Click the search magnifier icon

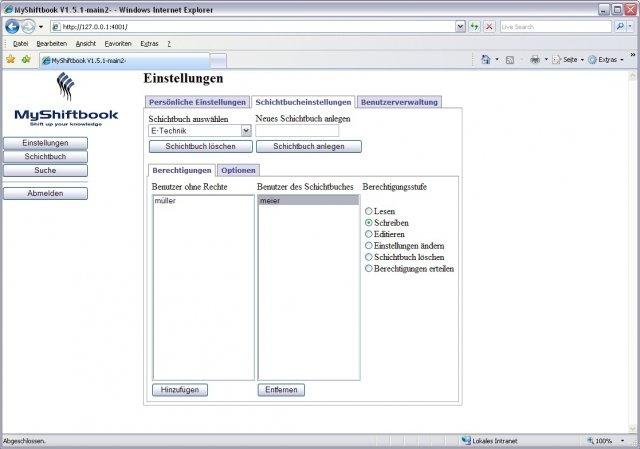tap(620, 27)
